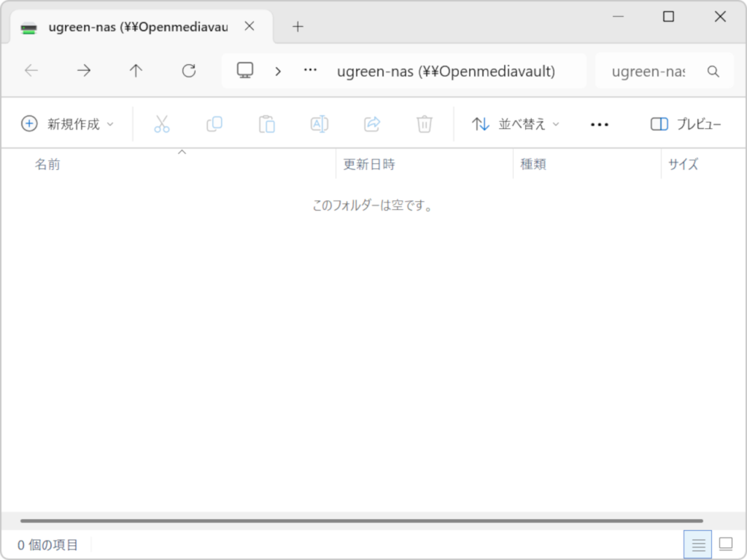
Task: Click the horizontal scrollbar at bottom
Action: [361, 521]
